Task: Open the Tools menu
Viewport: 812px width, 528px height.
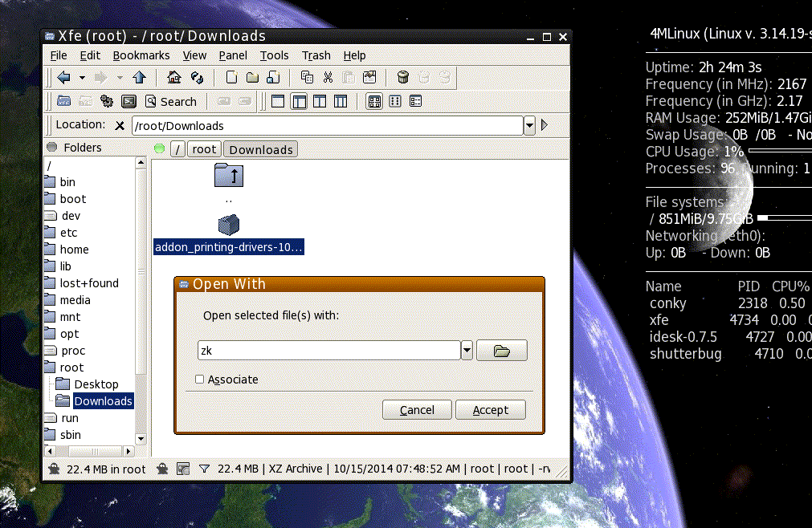Action: click(x=274, y=55)
